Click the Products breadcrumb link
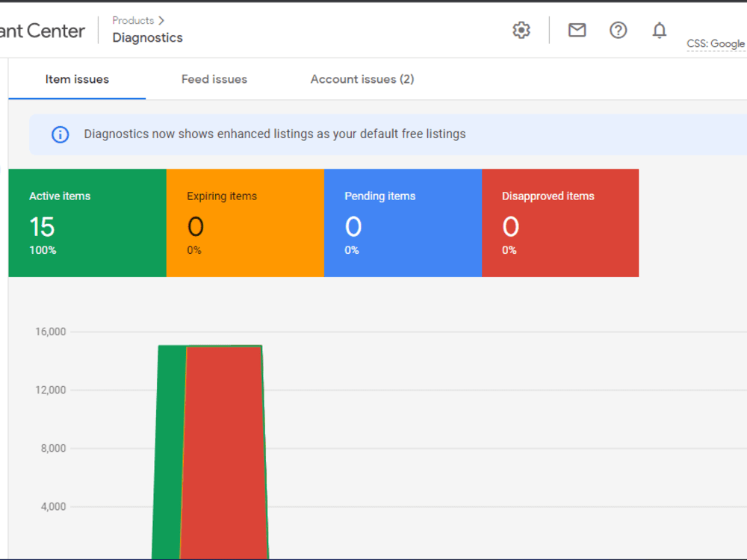The width and height of the screenshot is (747, 560). tap(133, 20)
